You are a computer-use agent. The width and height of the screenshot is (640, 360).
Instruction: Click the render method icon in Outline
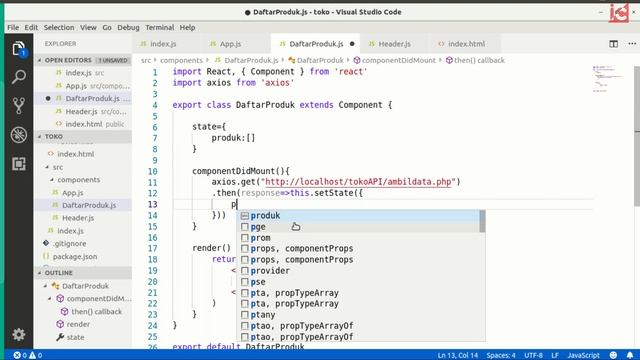coord(60,324)
